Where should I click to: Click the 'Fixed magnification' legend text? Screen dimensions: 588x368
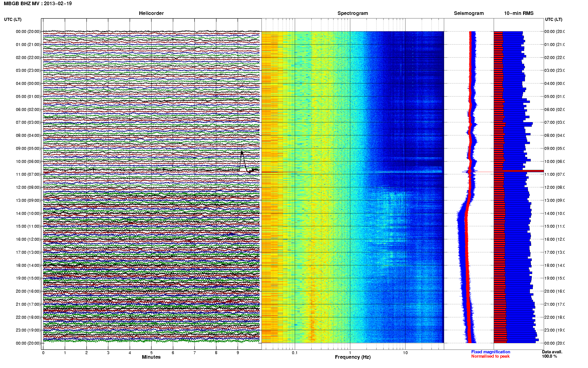pos(491,352)
